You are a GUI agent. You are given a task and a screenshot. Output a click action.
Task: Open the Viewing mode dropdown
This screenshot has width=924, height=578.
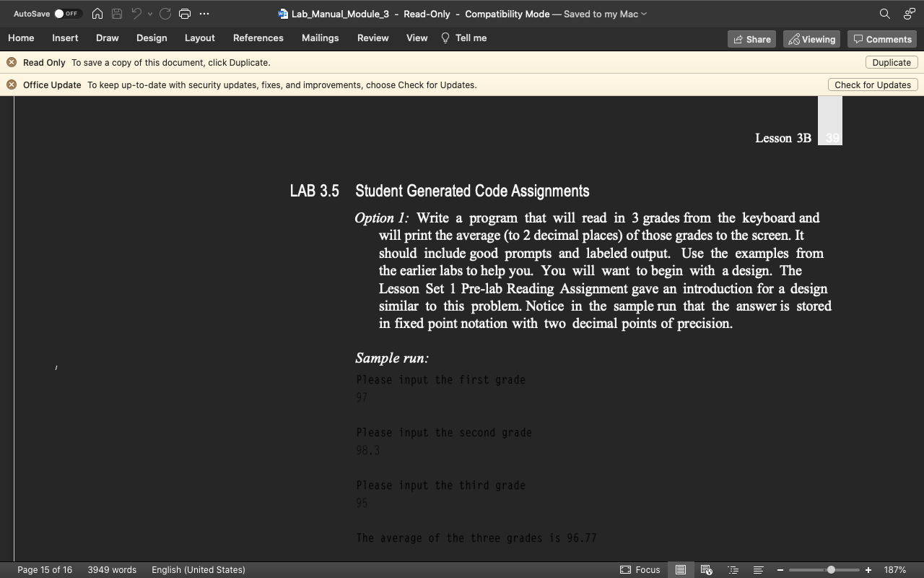811,39
